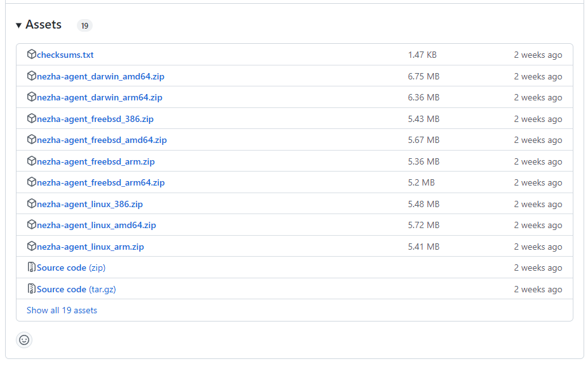This screenshot has height=366, width=588.
Task: Click the 5.36 MB size value
Action: (424, 162)
